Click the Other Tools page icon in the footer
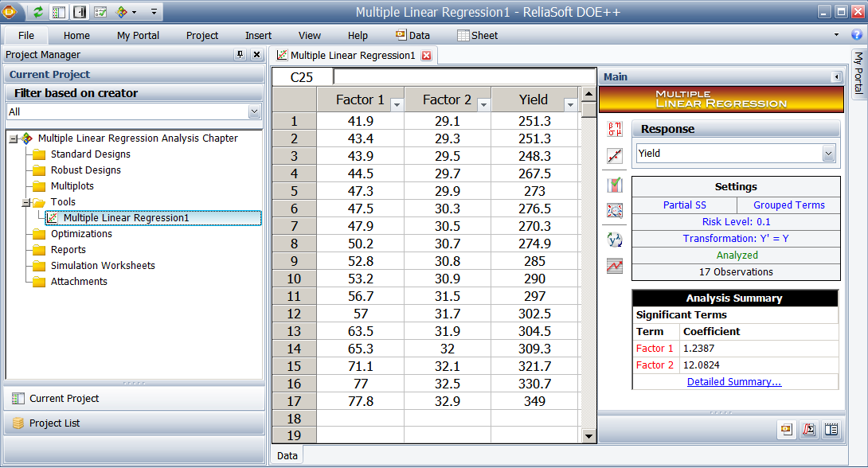Image resolution: width=868 pixels, height=468 pixels. 831,429
